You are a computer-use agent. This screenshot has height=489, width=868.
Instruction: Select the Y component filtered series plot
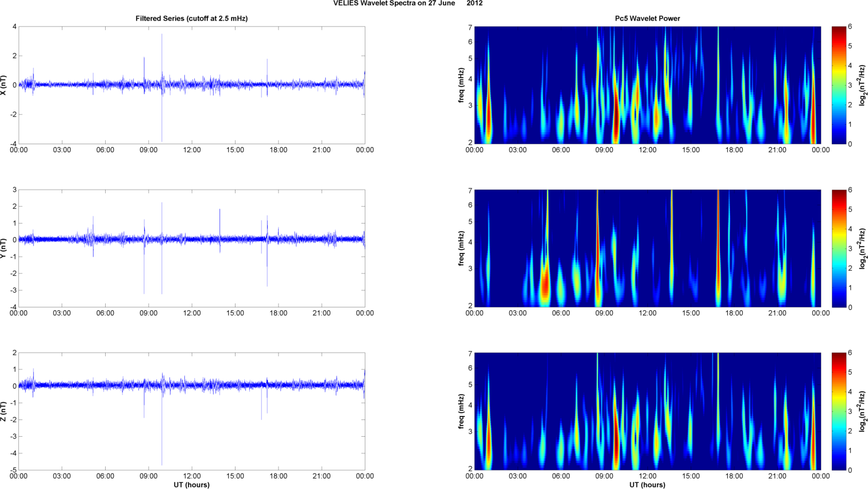192,248
